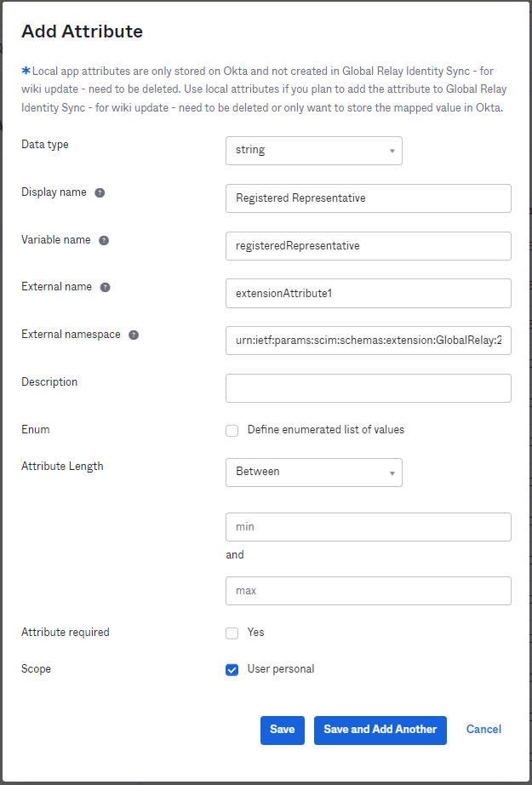Viewport: 532px width, 785px height.
Task: Check 'Yes' for Attribute required
Action: [232, 633]
